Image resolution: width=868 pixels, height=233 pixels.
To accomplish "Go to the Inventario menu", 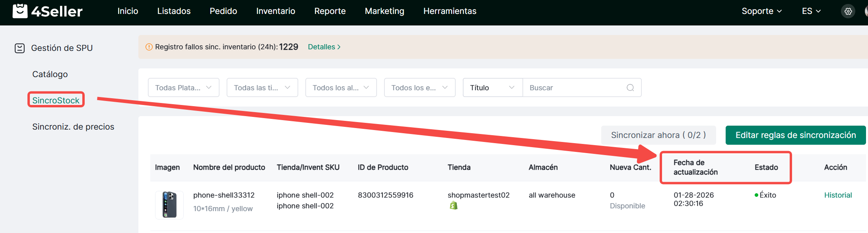I will point(276,11).
